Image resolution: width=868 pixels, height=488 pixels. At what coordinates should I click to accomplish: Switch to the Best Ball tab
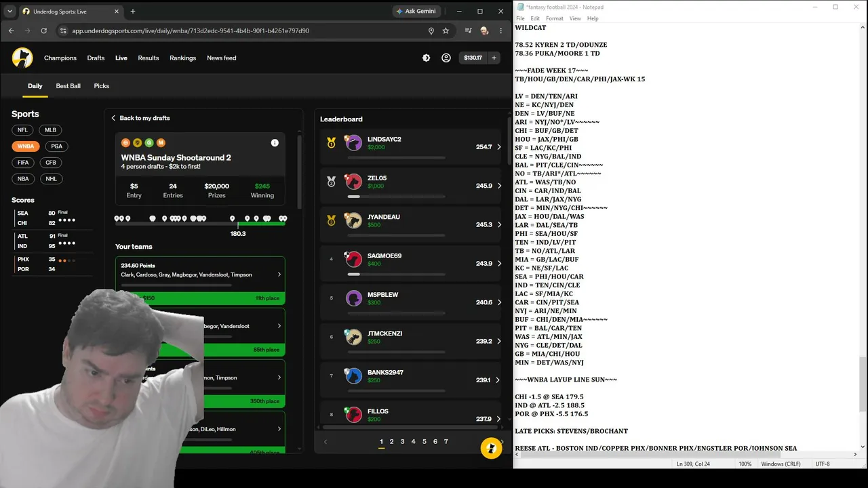(68, 86)
